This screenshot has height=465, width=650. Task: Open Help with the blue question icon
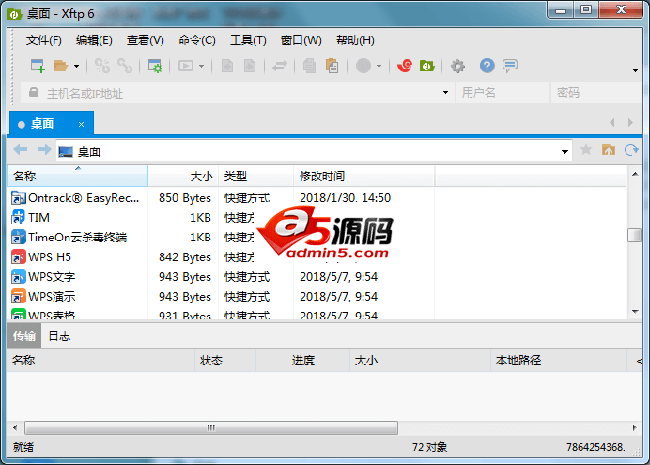click(487, 65)
